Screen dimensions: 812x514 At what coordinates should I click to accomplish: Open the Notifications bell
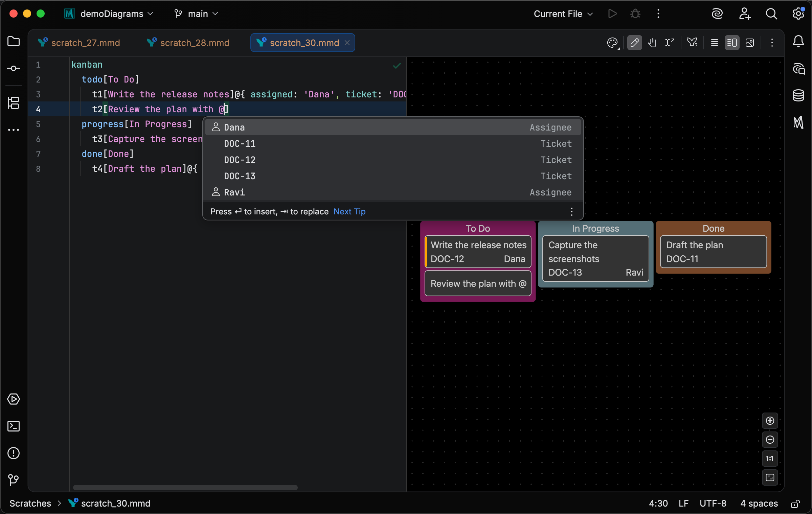pos(798,42)
